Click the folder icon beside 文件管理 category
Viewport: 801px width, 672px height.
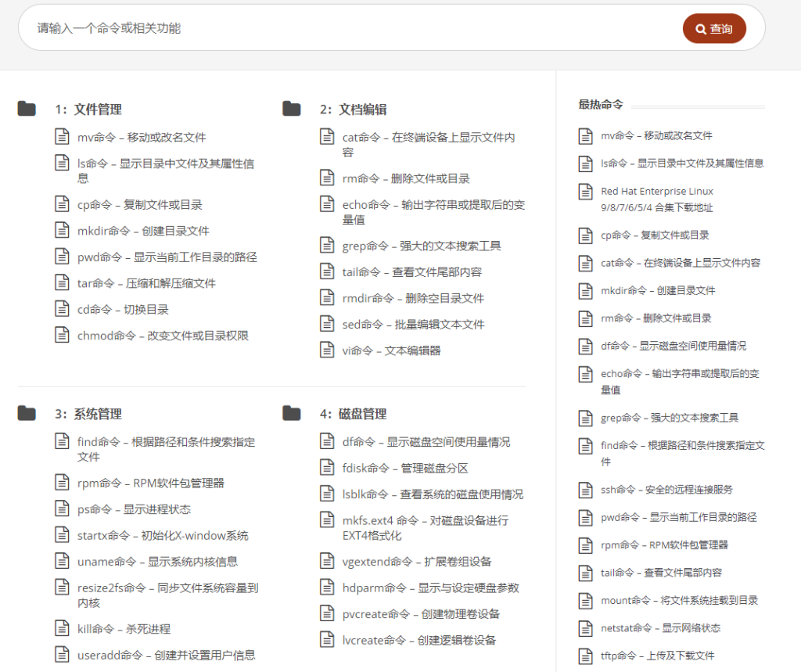pos(26,109)
